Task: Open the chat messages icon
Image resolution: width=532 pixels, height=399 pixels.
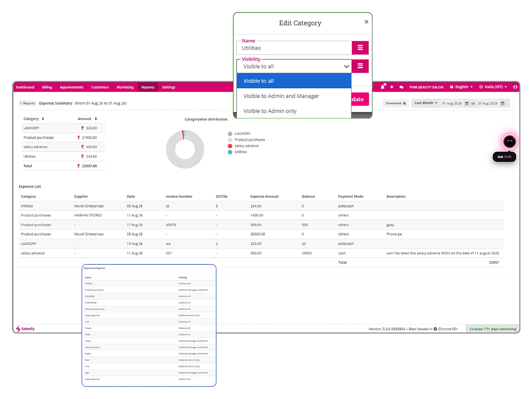Action: tap(401, 87)
